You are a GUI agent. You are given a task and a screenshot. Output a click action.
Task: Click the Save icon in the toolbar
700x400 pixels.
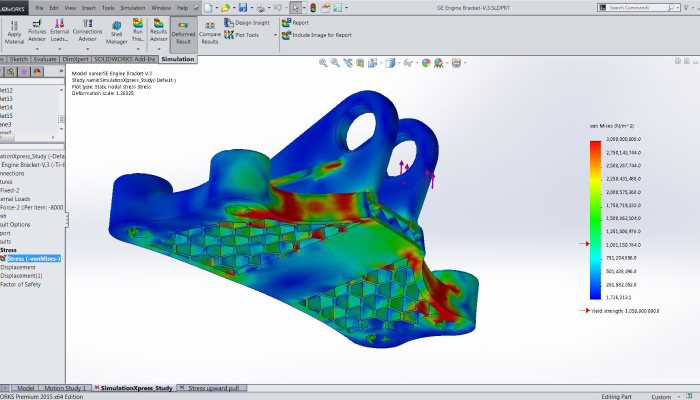(x=242, y=7)
